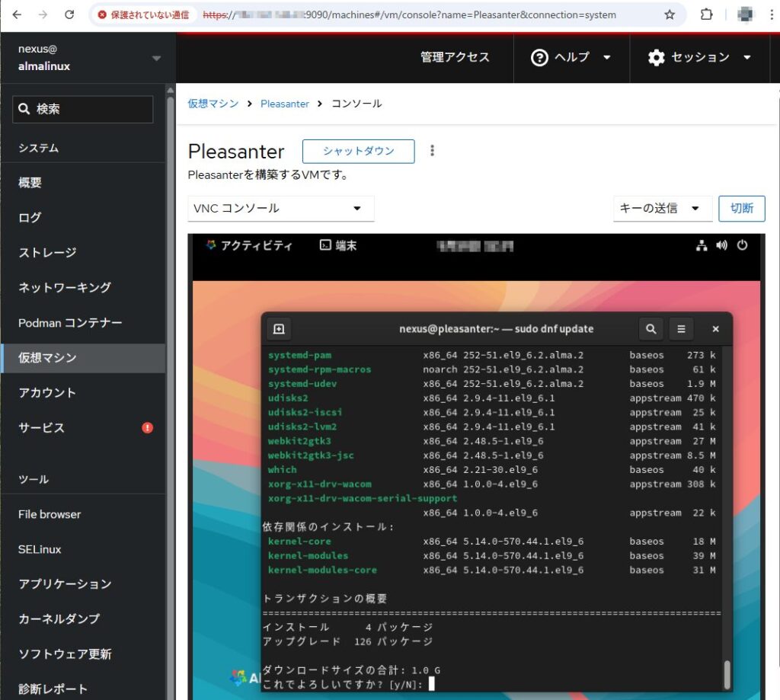Click the browser reload icon
Viewport: 780px width, 700px height.
click(x=69, y=14)
